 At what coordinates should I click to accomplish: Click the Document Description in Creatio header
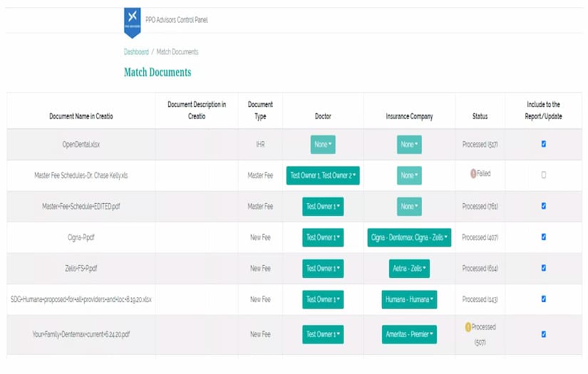tap(197, 110)
